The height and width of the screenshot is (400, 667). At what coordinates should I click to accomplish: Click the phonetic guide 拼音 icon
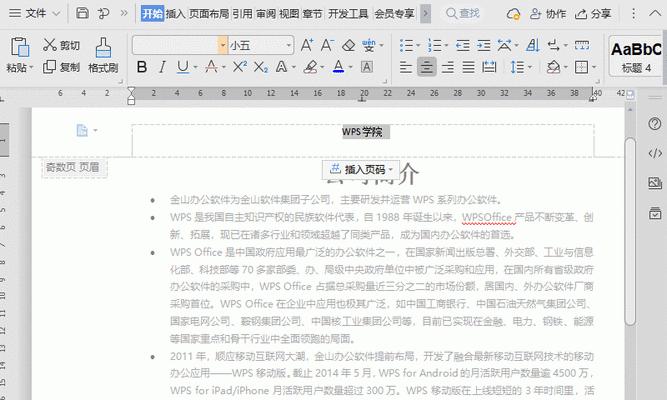pyautogui.click(x=369, y=45)
